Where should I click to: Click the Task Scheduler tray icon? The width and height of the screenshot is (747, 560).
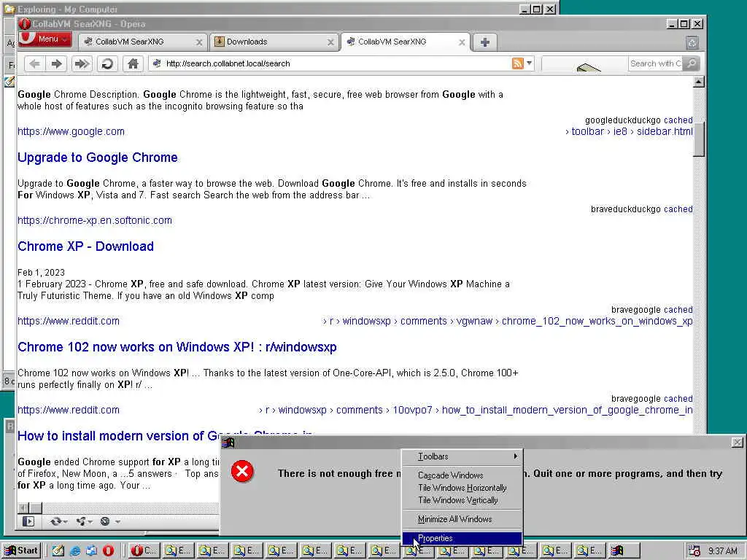click(694, 551)
